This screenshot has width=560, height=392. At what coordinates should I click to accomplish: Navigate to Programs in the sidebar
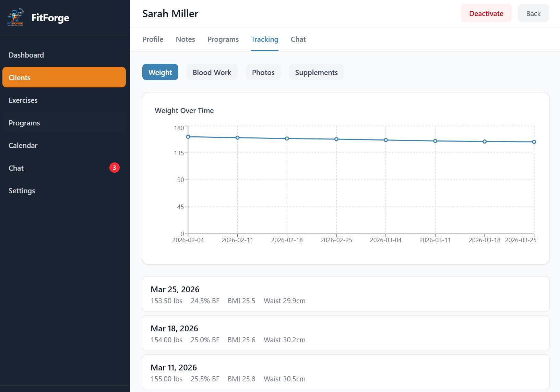point(24,123)
